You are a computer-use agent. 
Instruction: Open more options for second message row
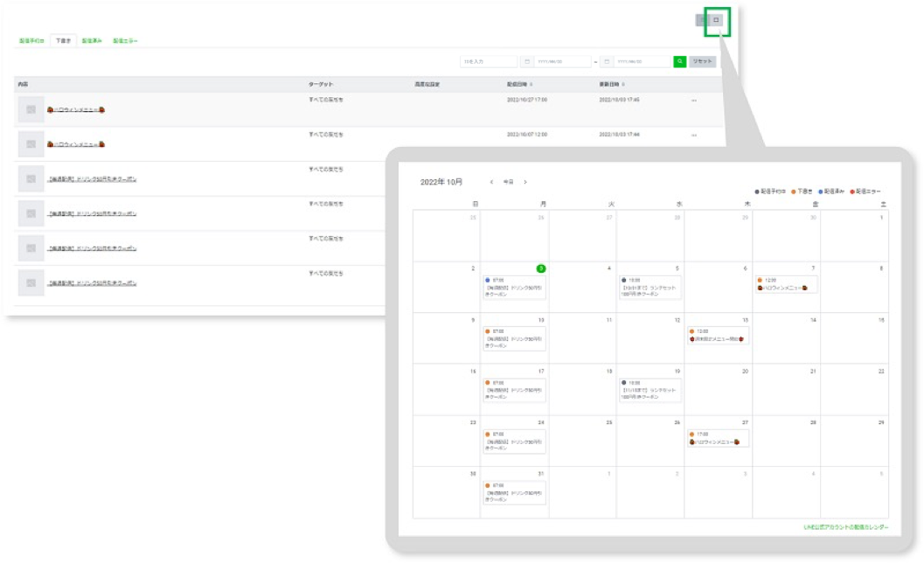694,136
